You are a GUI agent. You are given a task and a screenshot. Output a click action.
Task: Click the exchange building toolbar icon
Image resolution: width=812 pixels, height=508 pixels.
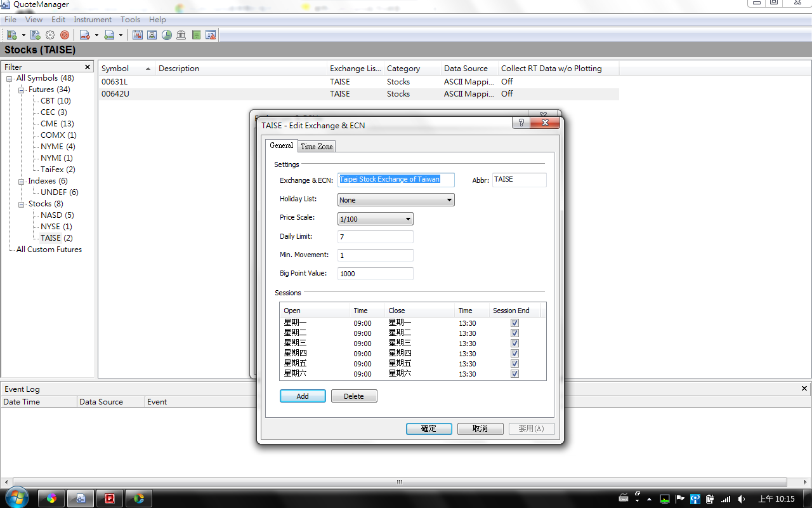pos(181,35)
